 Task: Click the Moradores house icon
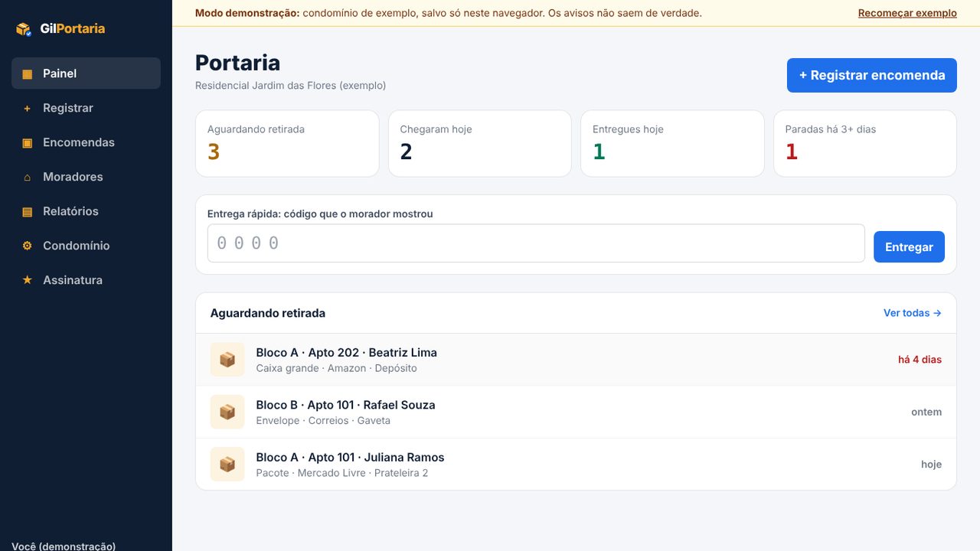tap(28, 178)
